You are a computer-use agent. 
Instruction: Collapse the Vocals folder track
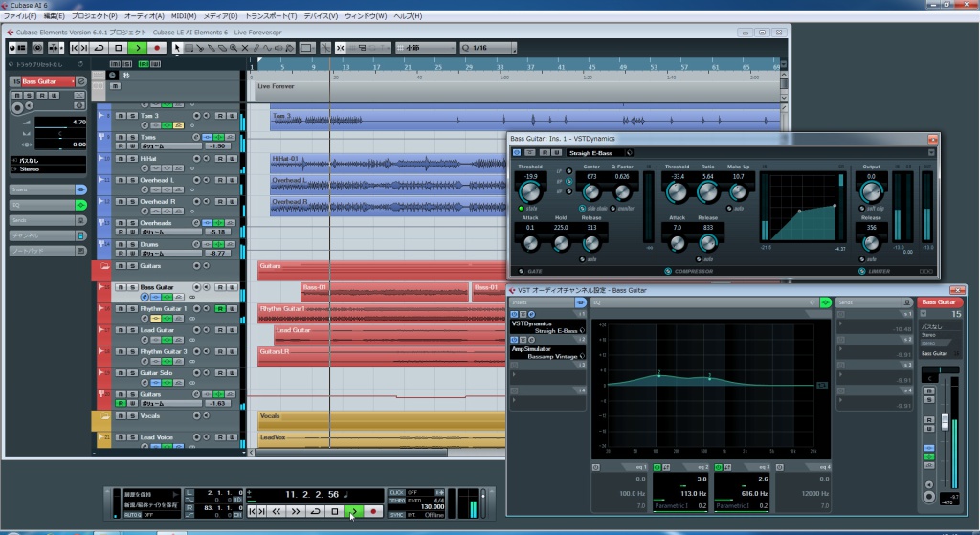pos(105,416)
